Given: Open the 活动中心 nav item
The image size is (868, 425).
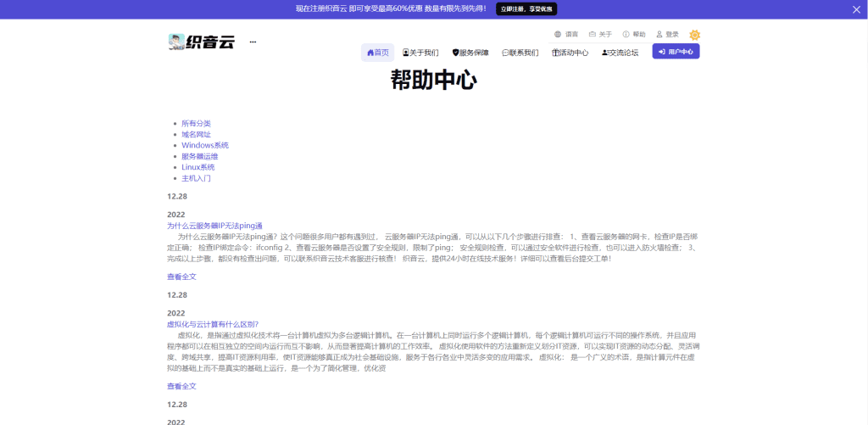Looking at the screenshot, I should (570, 53).
